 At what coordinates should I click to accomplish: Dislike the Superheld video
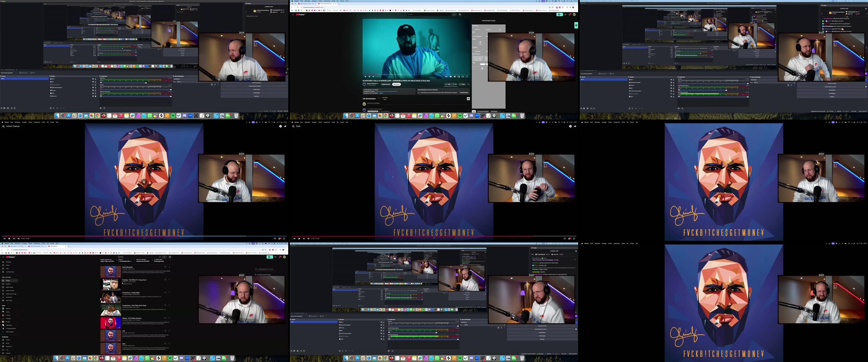(x=454, y=84)
